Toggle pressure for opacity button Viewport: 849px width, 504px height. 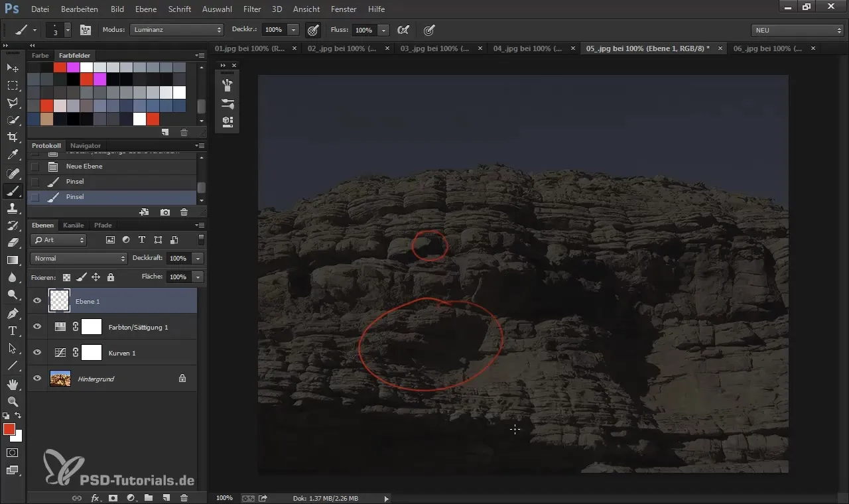tap(313, 30)
